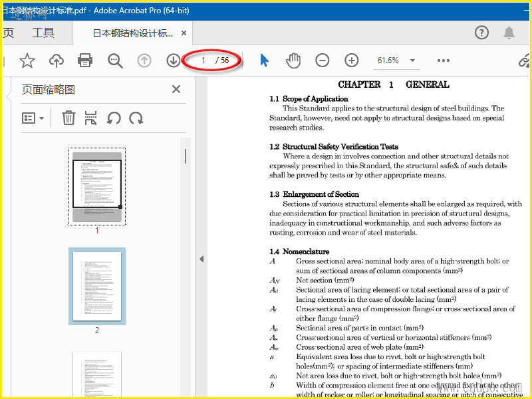Rotate the page counterclockwise
The image size is (532, 399).
[114, 118]
